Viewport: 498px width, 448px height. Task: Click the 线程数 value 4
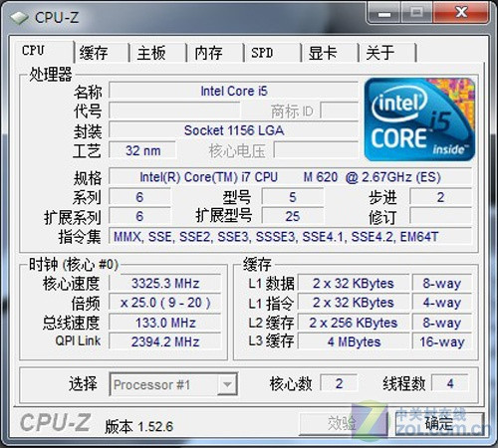pyautogui.click(x=450, y=383)
